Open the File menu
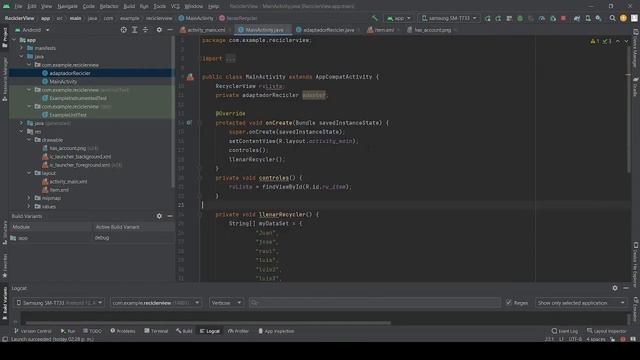Image resolution: width=640 pixels, height=360 pixels. (x=18, y=6)
